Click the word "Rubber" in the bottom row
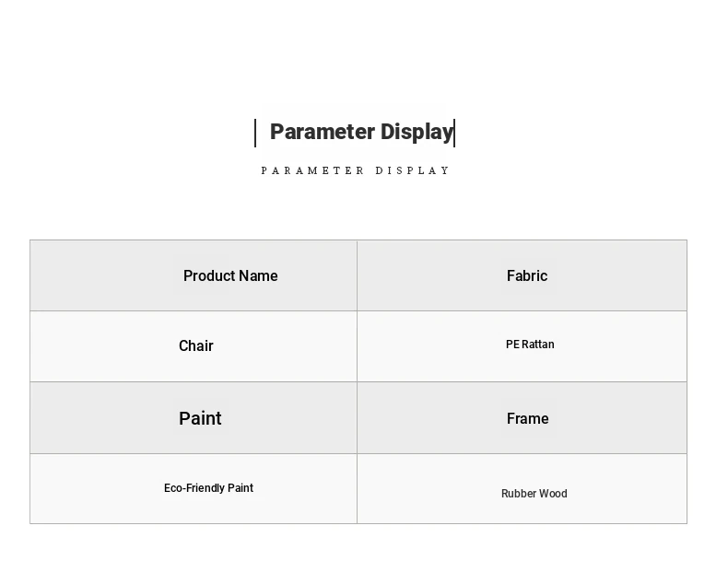The height and width of the screenshot is (561, 728). (519, 494)
